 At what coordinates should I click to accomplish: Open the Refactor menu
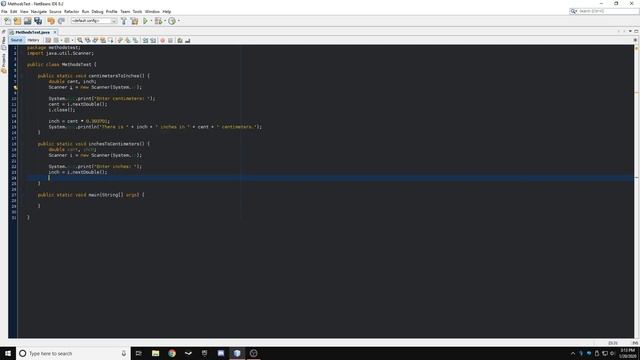pyautogui.click(x=71, y=11)
